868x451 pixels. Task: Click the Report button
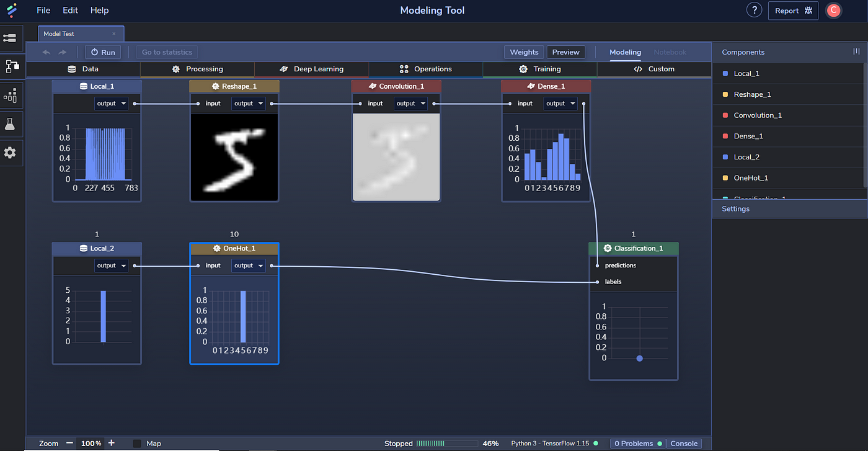(x=793, y=11)
